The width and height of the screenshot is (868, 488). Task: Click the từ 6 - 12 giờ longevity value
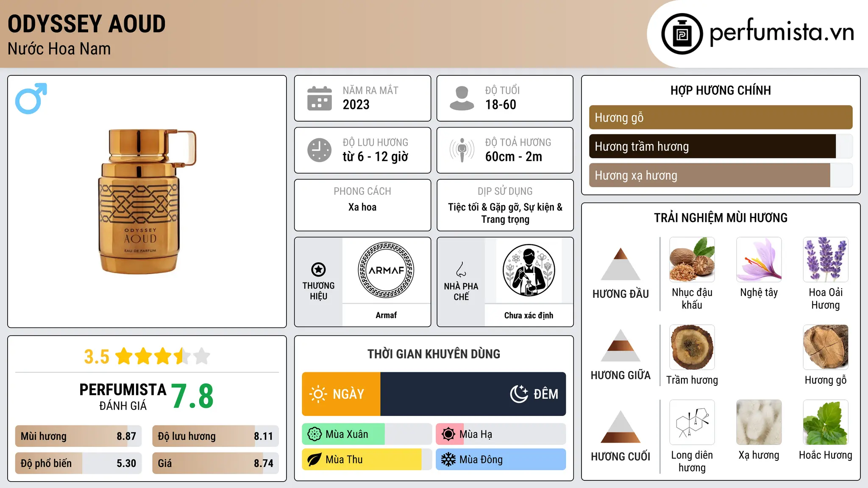376,157
